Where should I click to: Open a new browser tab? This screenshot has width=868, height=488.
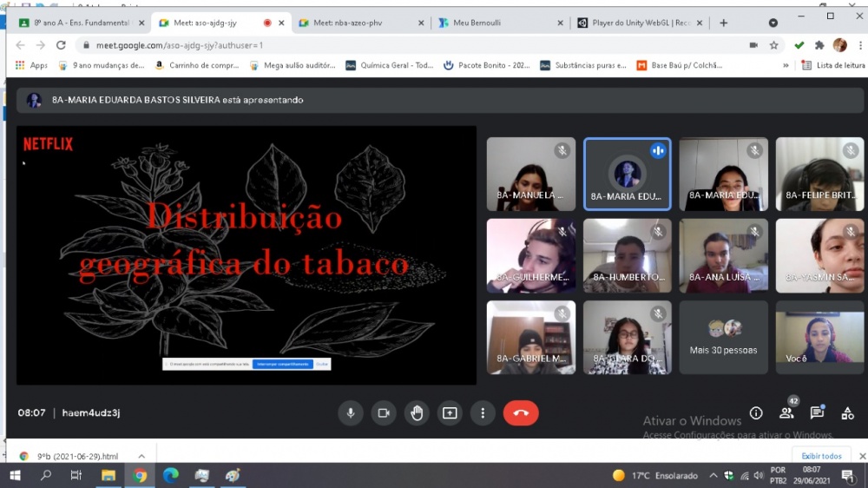coord(724,23)
